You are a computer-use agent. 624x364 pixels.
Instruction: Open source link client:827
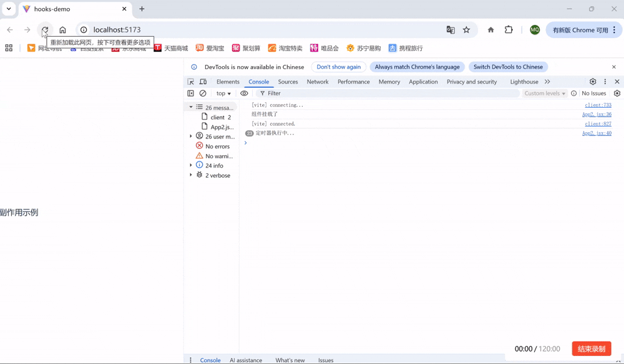coord(598,123)
